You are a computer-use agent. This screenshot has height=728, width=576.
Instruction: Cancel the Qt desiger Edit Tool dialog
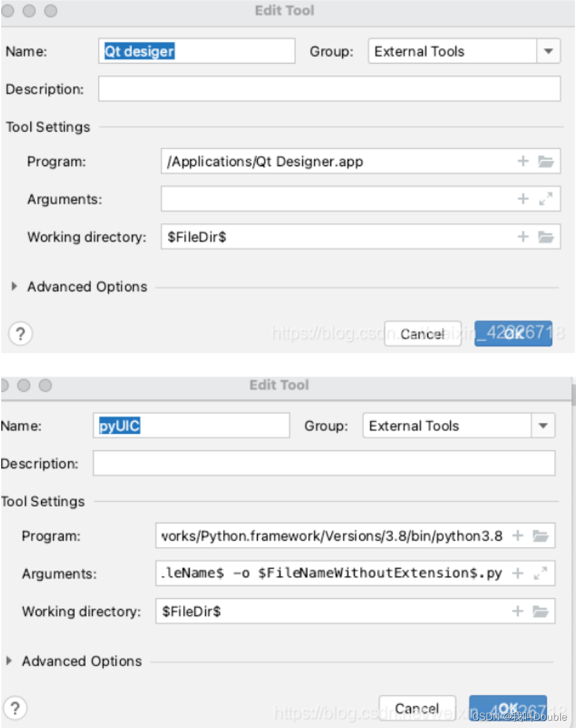[x=422, y=333]
